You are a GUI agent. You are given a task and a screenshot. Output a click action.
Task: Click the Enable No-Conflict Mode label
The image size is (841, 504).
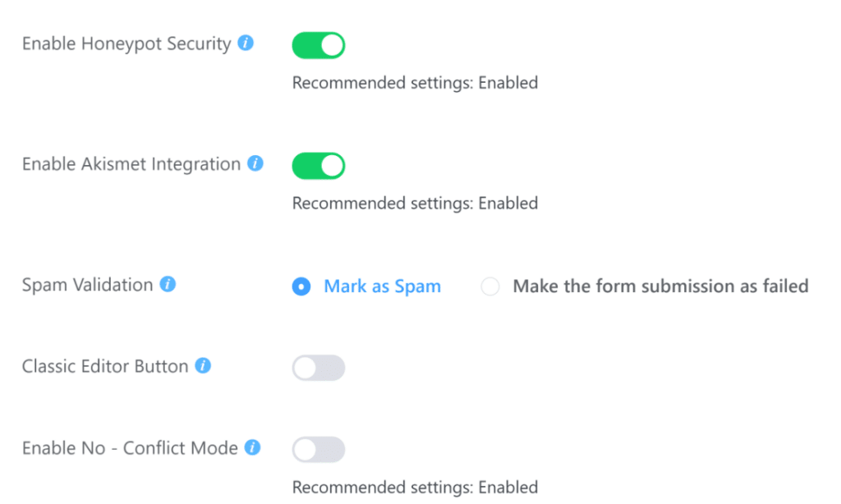[130, 448]
